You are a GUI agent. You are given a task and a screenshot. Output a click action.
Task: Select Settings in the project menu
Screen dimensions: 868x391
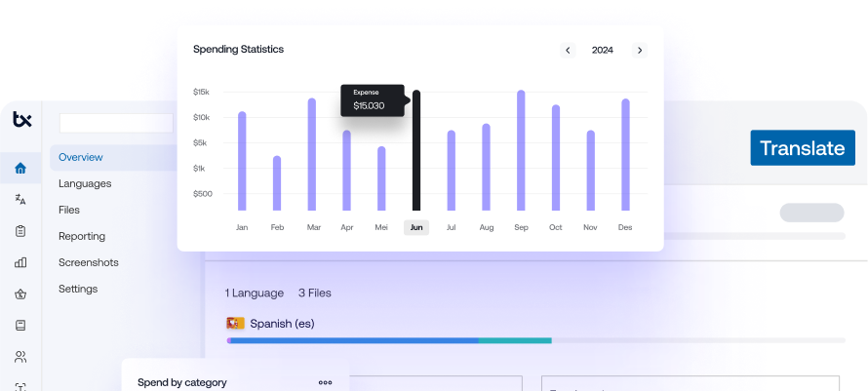tap(78, 289)
